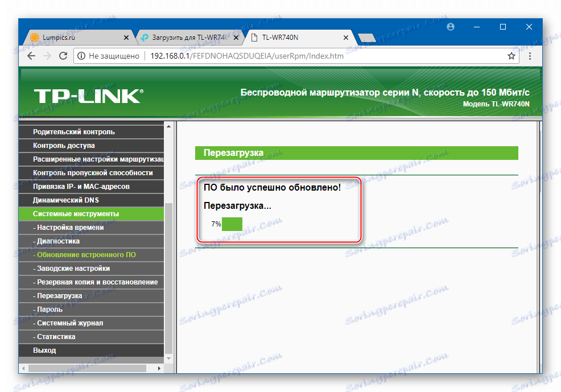561x392 pixels.
Task: Click the 7% progress value
Action: point(216,224)
